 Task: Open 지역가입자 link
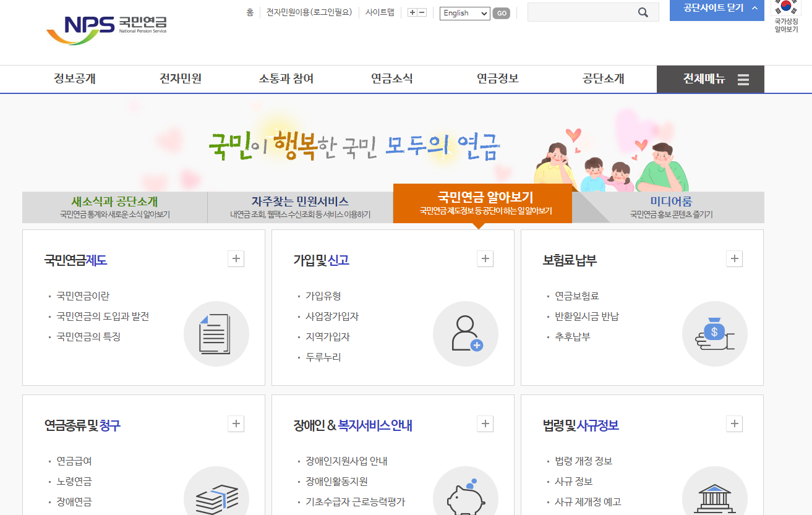(328, 337)
